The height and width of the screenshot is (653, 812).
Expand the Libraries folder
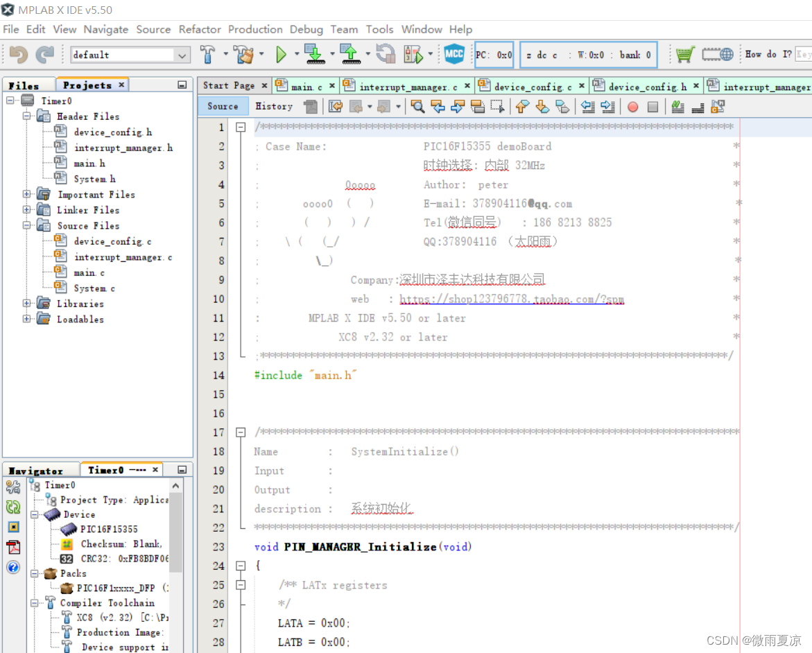pyautogui.click(x=26, y=304)
